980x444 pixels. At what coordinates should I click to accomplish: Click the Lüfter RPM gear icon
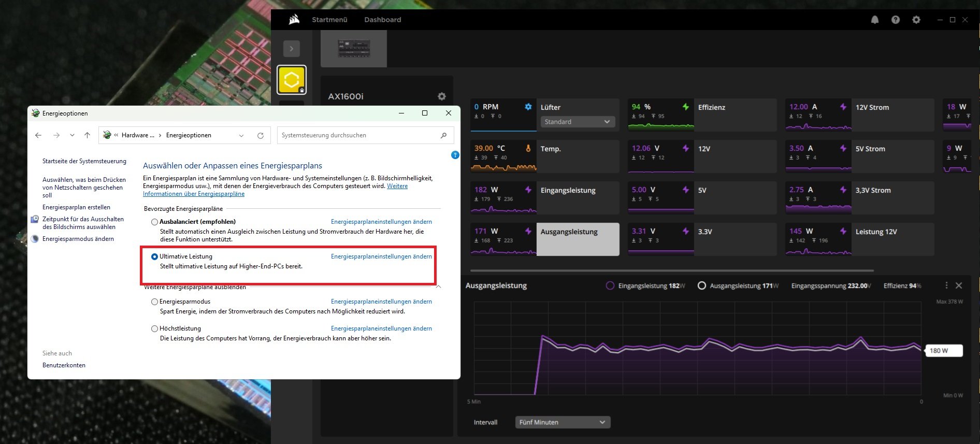coord(528,107)
